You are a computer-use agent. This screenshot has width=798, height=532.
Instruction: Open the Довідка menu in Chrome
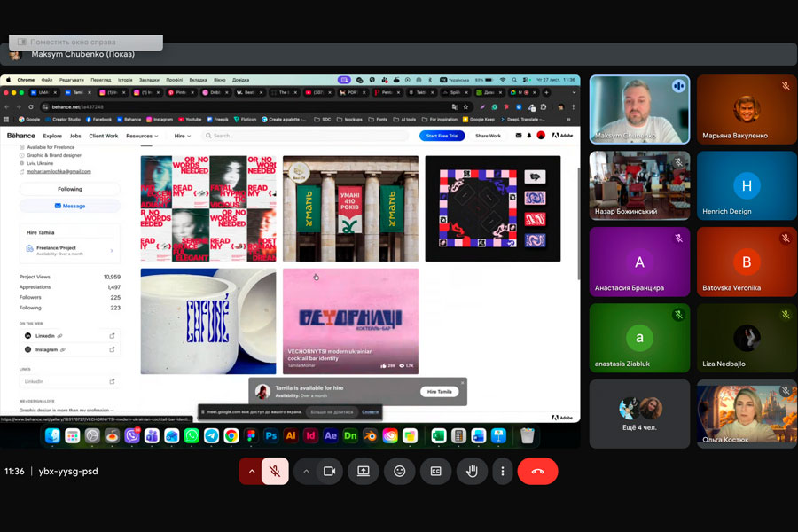click(240, 80)
